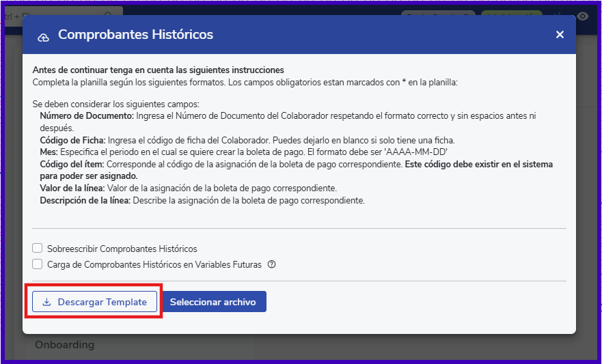Click the dimmed gray button in top bar

tap(437, 15)
